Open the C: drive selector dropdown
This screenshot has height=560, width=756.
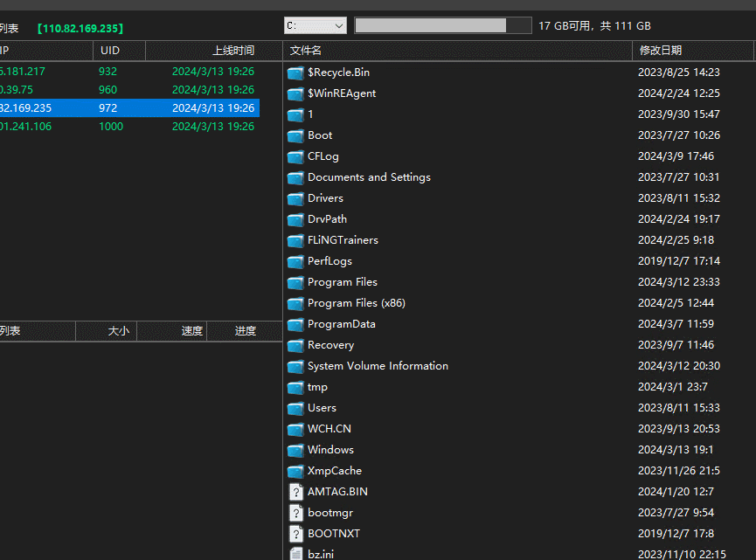point(315,26)
